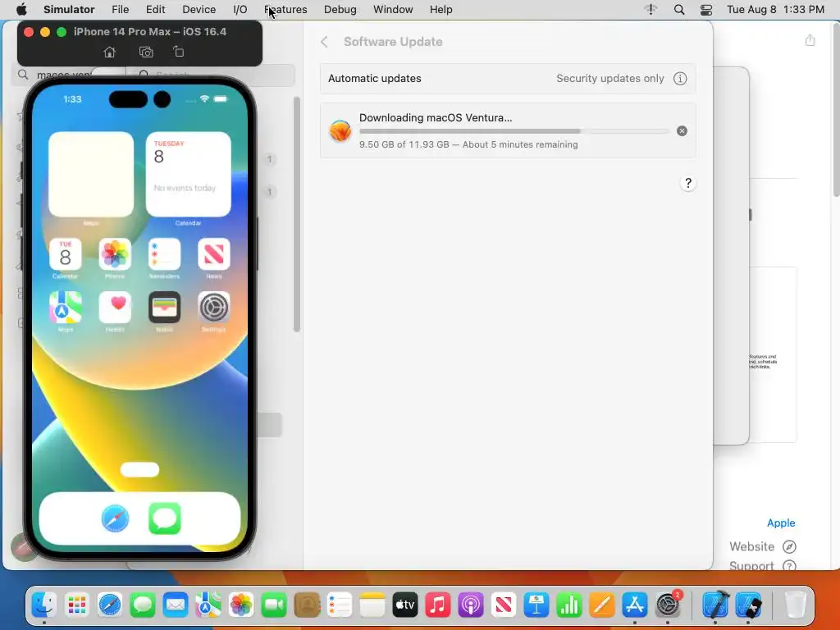Viewport: 840px width, 630px height.
Task: Open Podcasts from the Dock
Action: coord(471,605)
